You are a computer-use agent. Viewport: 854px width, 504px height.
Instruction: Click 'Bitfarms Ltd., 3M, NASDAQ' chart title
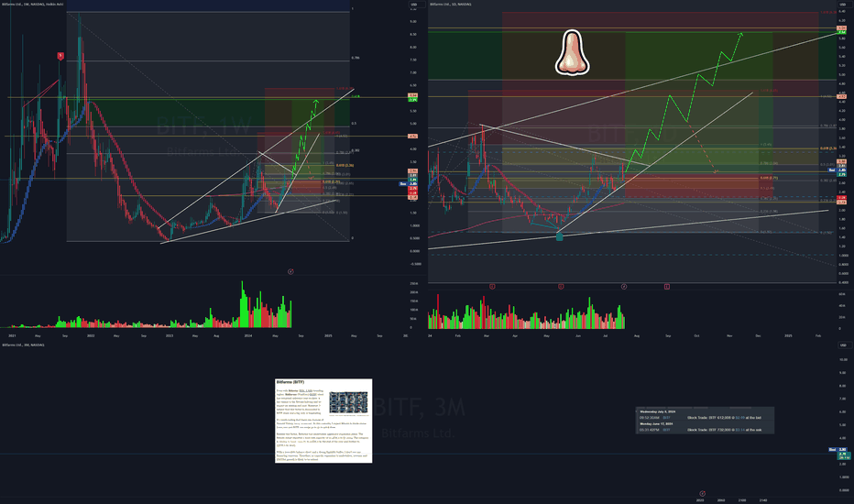(22, 345)
